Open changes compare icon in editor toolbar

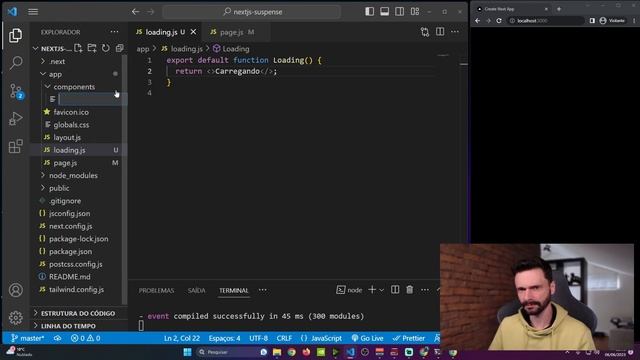425,32
